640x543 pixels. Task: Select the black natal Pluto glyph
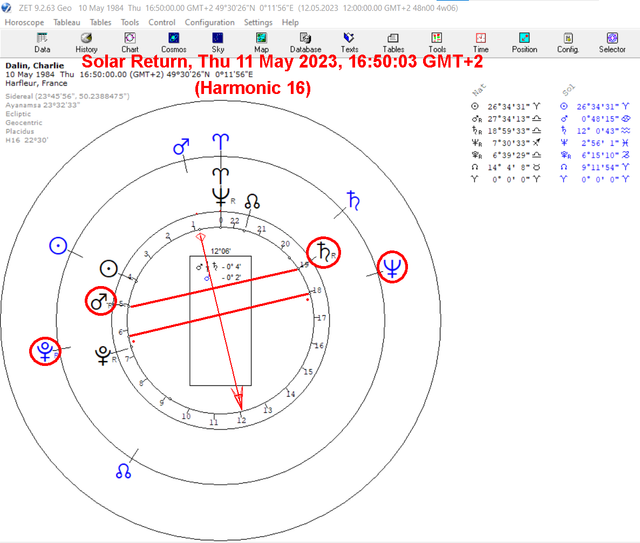103,355
